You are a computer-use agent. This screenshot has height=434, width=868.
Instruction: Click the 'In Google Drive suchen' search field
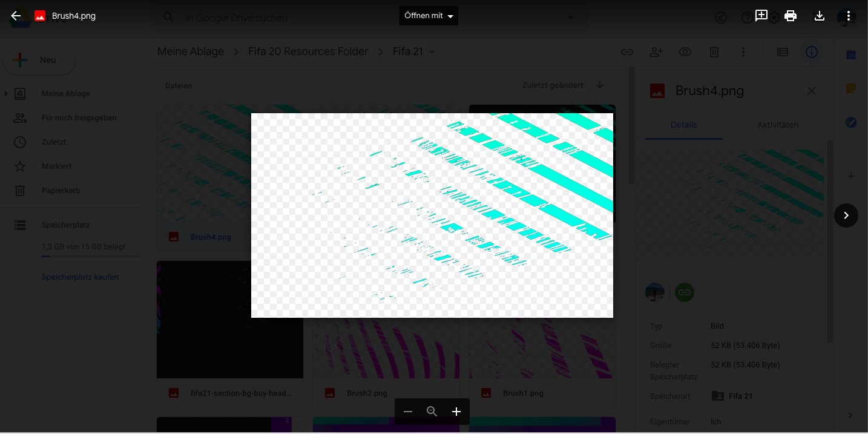click(369, 18)
